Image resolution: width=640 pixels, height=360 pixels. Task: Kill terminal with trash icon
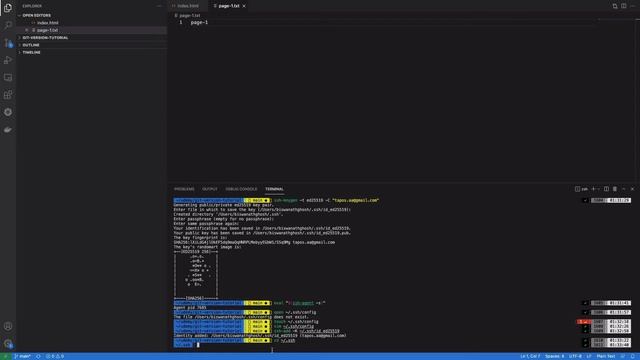coord(615,189)
